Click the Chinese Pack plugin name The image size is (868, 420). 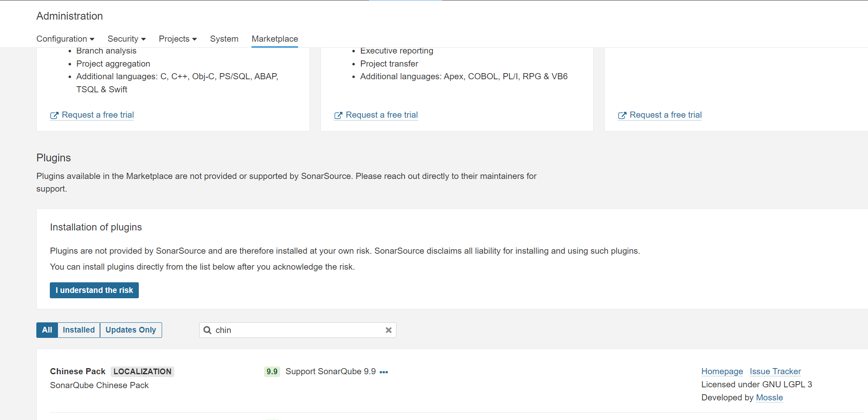click(78, 371)
